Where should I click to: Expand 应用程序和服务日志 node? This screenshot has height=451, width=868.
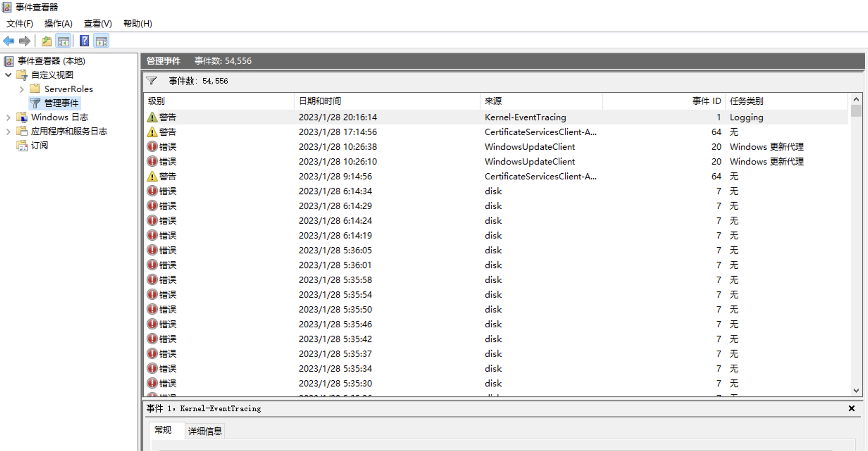click(8, 131)
